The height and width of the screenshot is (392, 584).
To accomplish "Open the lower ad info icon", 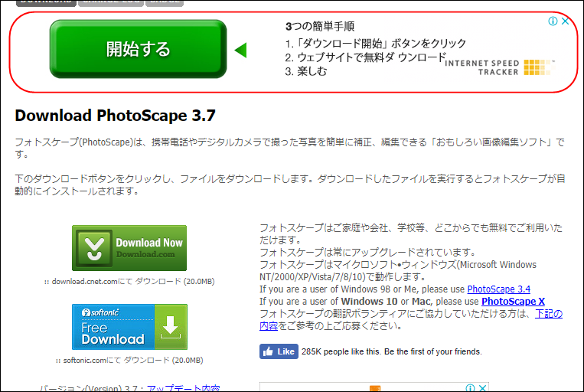I will (471, 388).
